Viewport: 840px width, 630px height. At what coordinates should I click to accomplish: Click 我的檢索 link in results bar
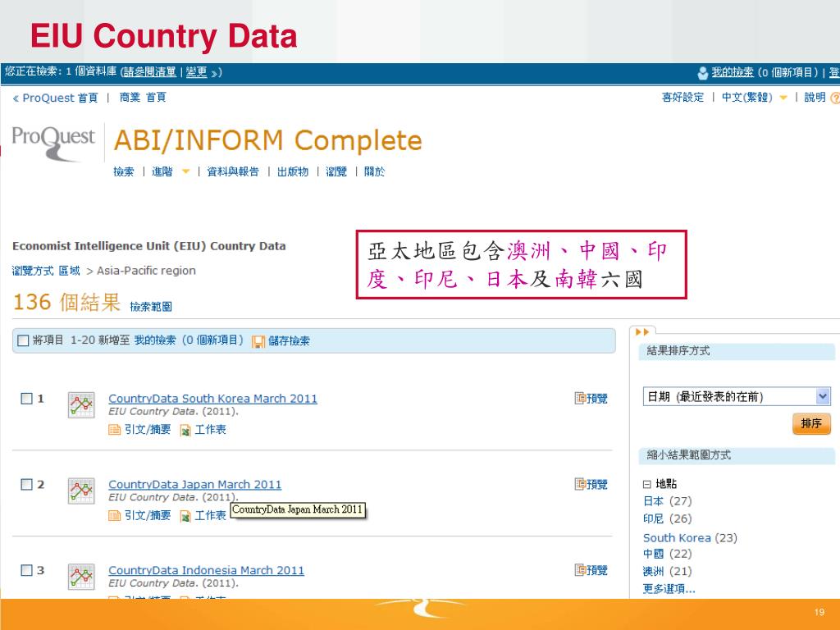[155, 340]
